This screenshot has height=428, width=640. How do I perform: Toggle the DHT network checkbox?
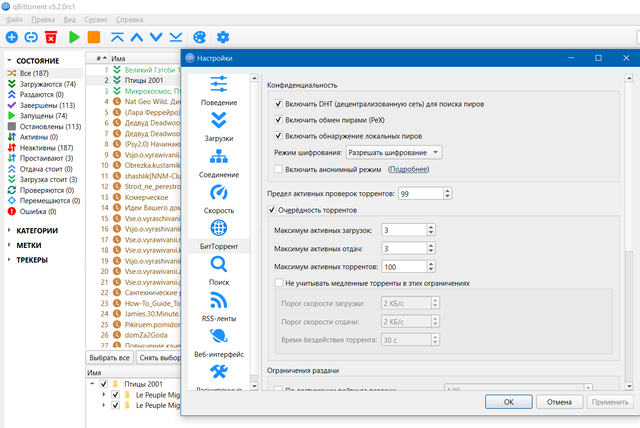[278, 104]
